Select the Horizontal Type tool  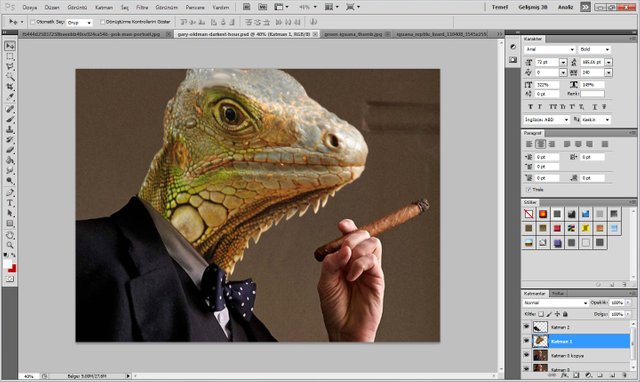point(10,203)
